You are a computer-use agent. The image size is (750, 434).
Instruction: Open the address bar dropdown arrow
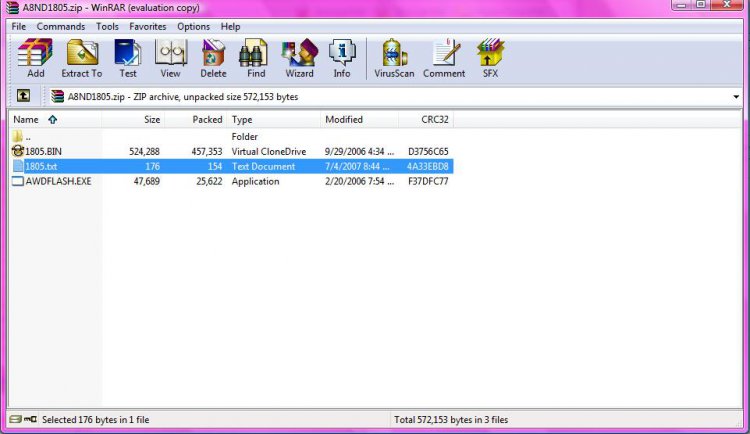[736, 97]
